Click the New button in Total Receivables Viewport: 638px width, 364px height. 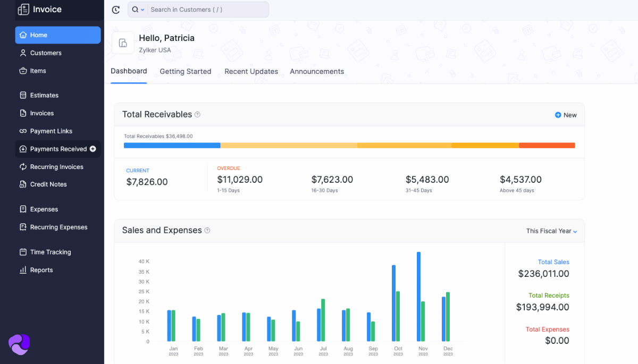[566, 115]
